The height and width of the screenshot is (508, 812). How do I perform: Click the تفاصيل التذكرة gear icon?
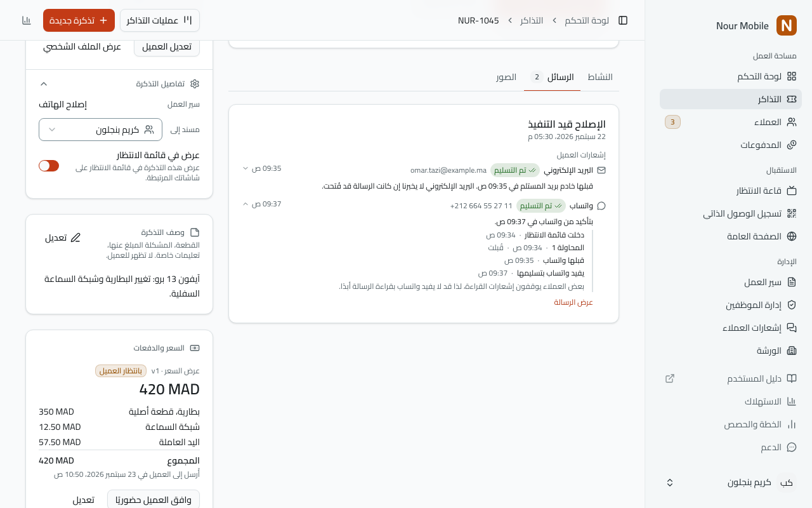tap(195, 84)
